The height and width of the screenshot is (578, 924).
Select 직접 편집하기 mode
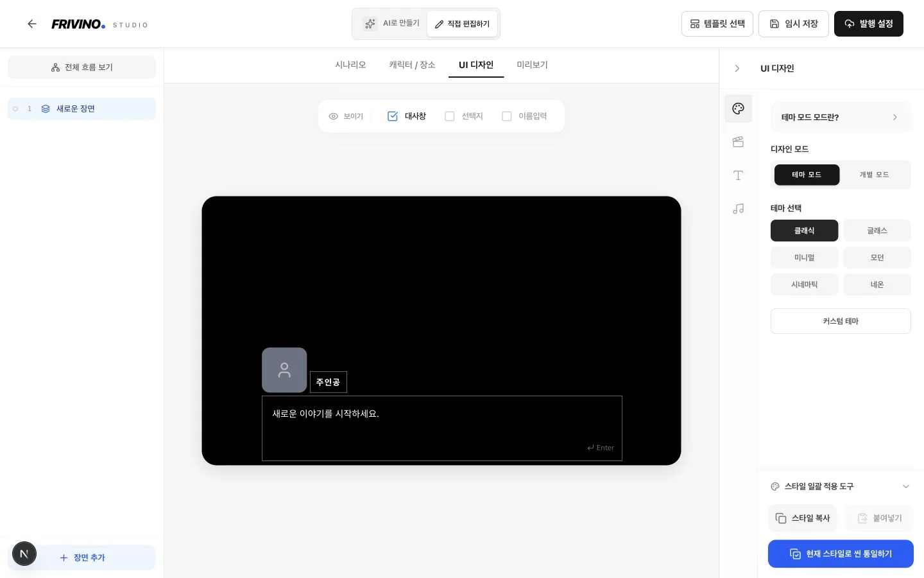pos(462,24)
